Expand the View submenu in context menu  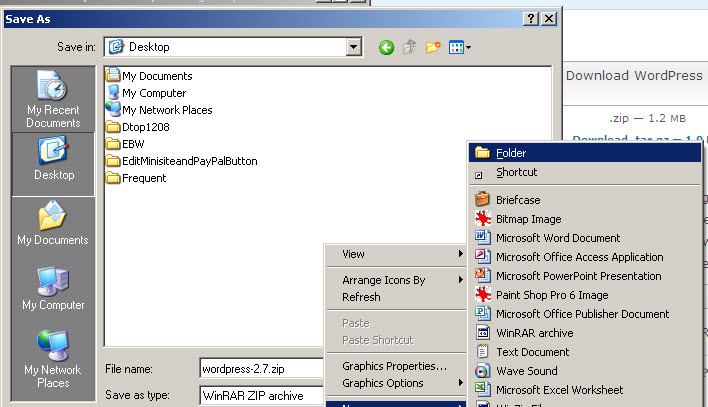tap(396, 254)
